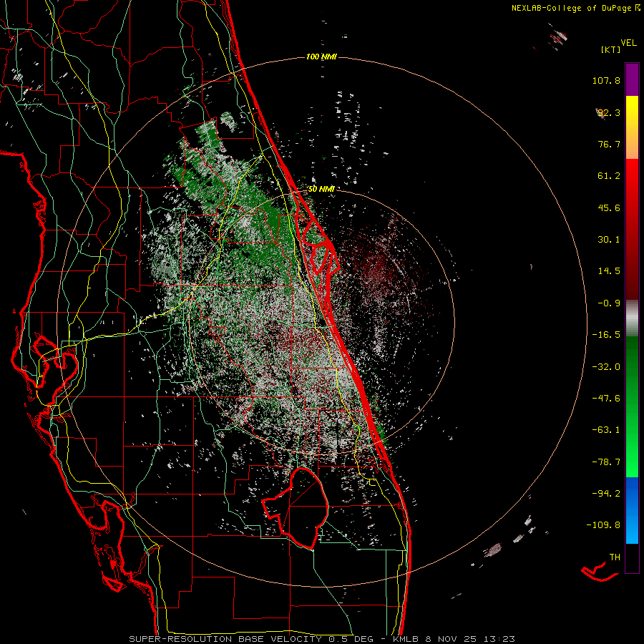Click the -47.6 velocity scale value
Screen dimensions: 644x644
tap(606, 399)
